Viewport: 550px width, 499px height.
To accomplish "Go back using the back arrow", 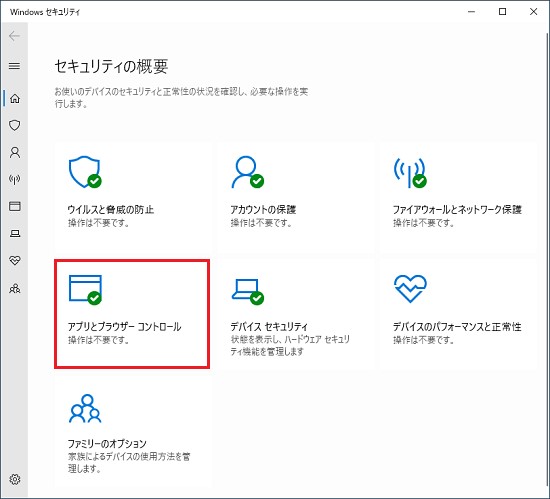I will coord(14,36).
